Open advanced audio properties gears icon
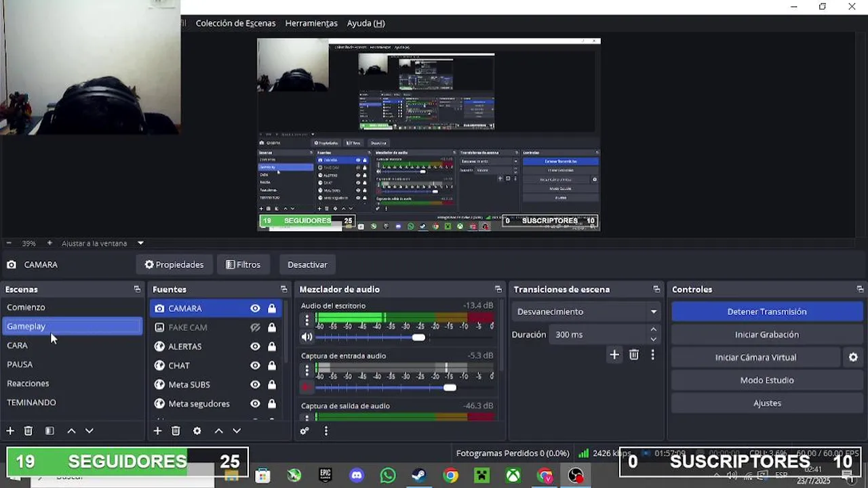The width and height of the screenshot is (868, 488). [x=304, y=431]
